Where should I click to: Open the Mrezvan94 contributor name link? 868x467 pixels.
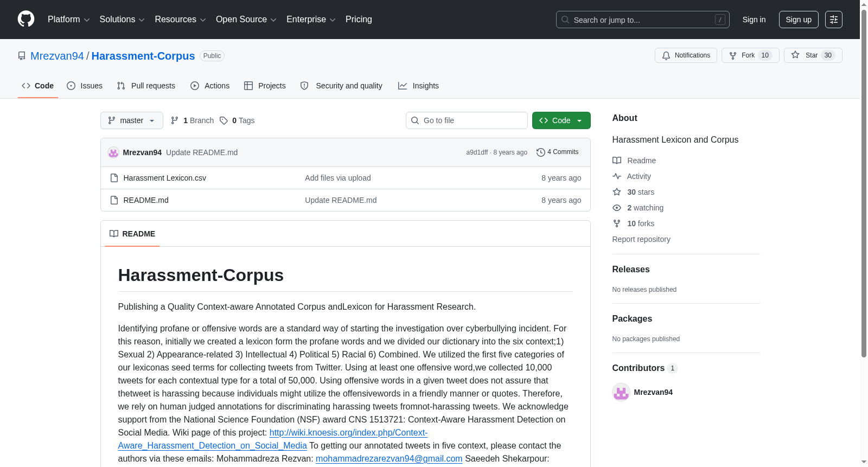653,392
